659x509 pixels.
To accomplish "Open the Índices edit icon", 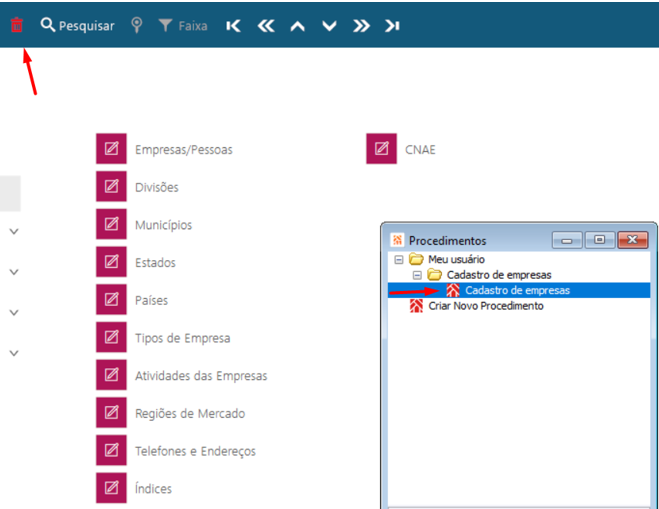I will point(111,488).
